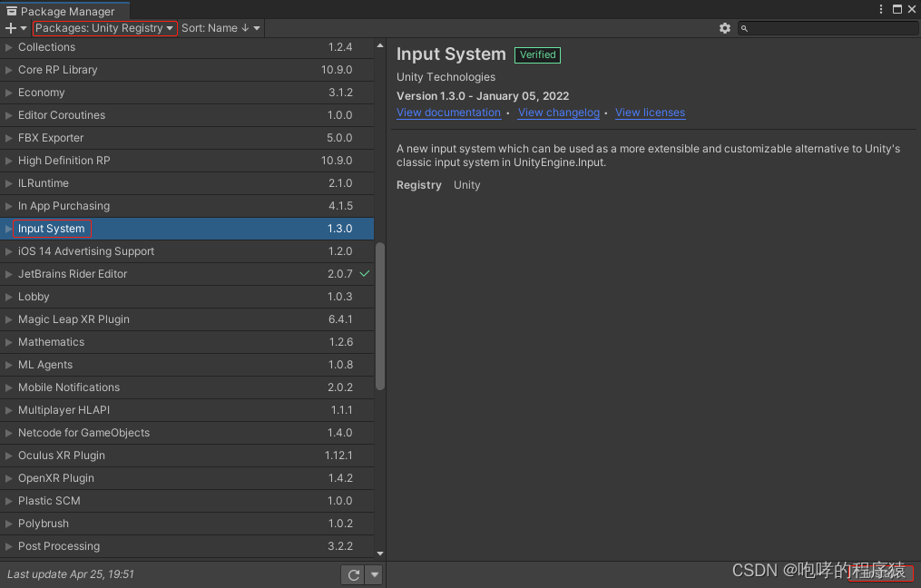Click the Last update status text
Viewport: 921px width, 588px height.
[71, 574]
